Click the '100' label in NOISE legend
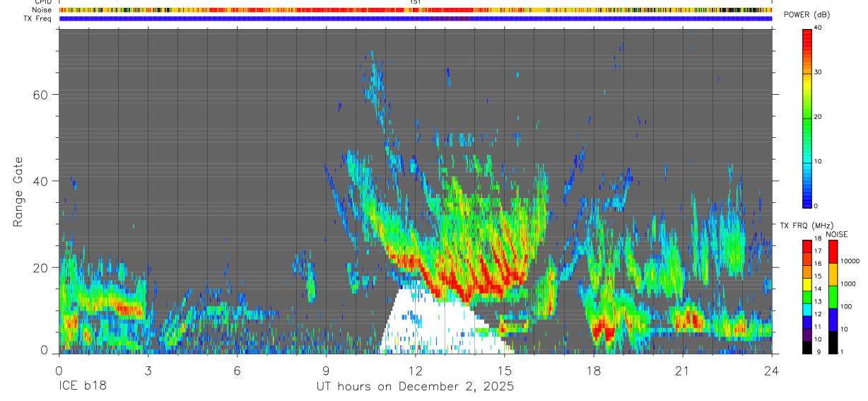Screen dimensions: 868x401 848,306
